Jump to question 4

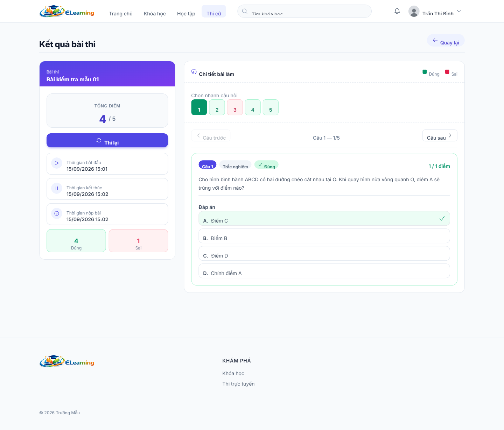pyautogui.click(x=253, y=107)
